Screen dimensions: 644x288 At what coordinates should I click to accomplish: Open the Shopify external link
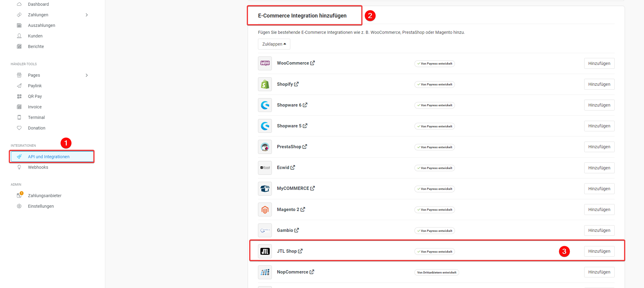coord(296,84)
